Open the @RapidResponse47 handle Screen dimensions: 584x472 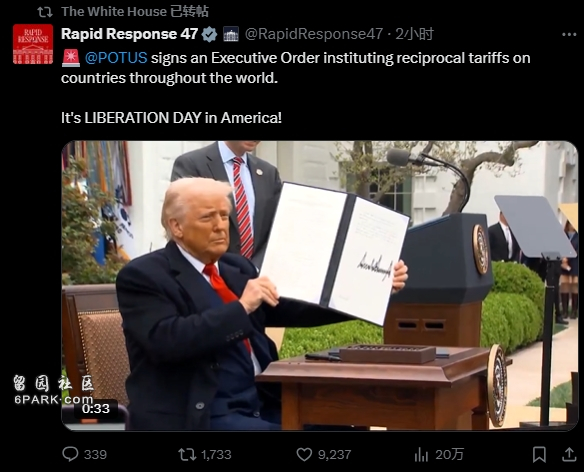click(314, 34)
